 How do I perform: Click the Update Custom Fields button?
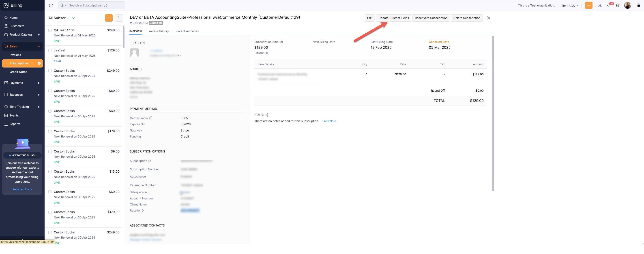tap(393, 18)
